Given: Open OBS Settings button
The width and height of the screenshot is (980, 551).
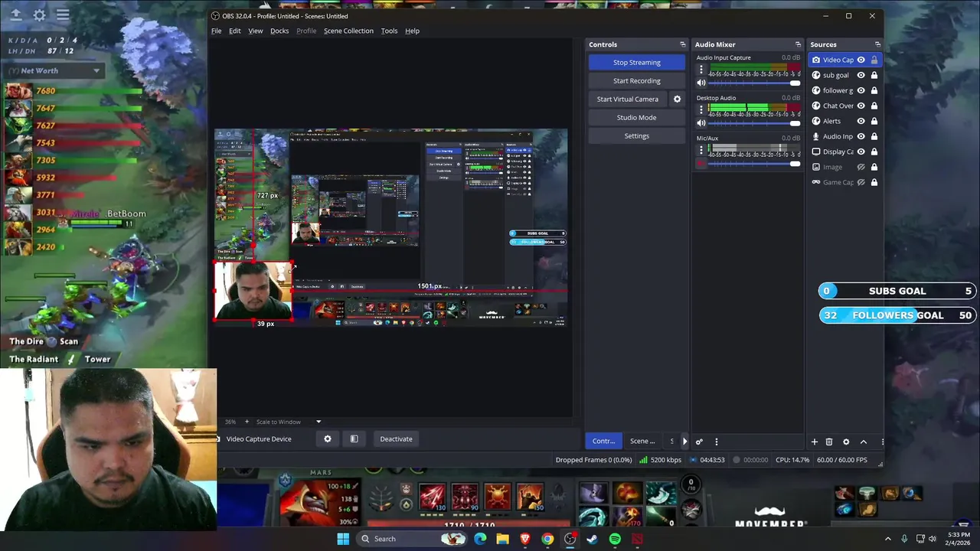Looking at the screenshot, I should 636,135.
